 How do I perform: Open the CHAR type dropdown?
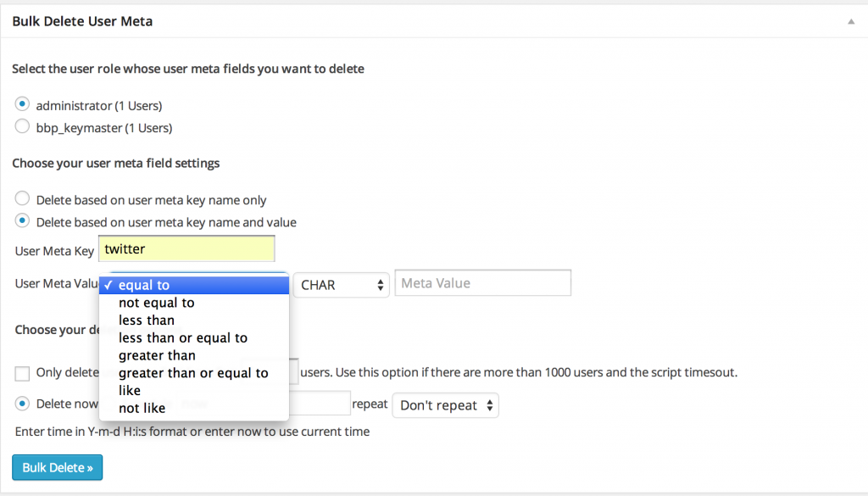pyautogui.click(x=342, y=286)
